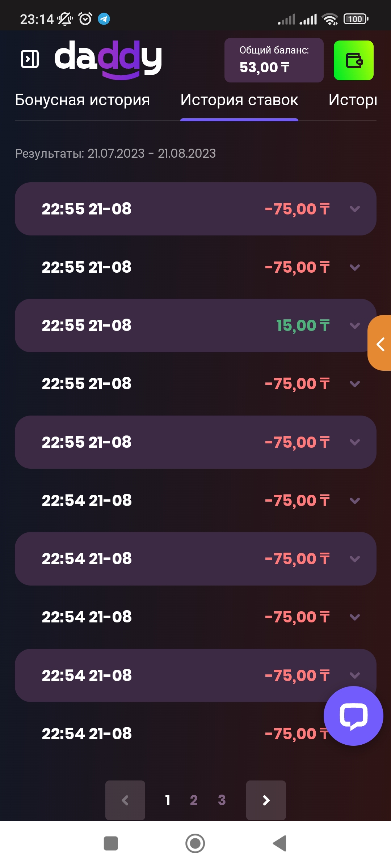
Task: Tap the orange side panel arrow
Action: coord(380,343)
